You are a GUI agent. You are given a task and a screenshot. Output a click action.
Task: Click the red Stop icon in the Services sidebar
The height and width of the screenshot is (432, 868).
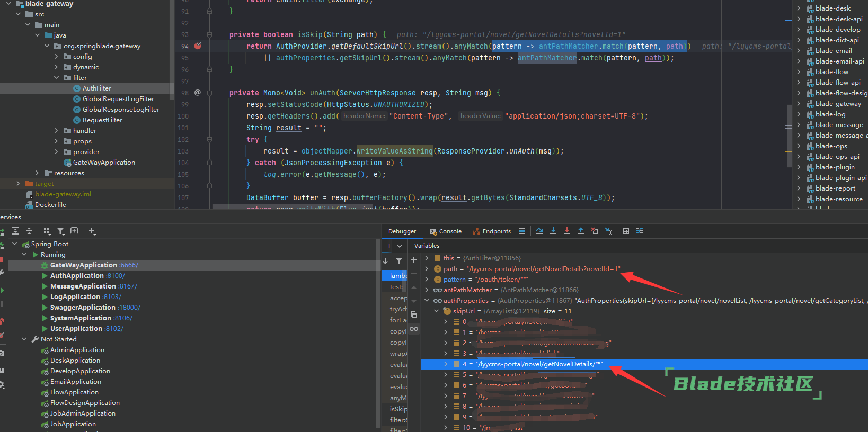coord(2,259)
